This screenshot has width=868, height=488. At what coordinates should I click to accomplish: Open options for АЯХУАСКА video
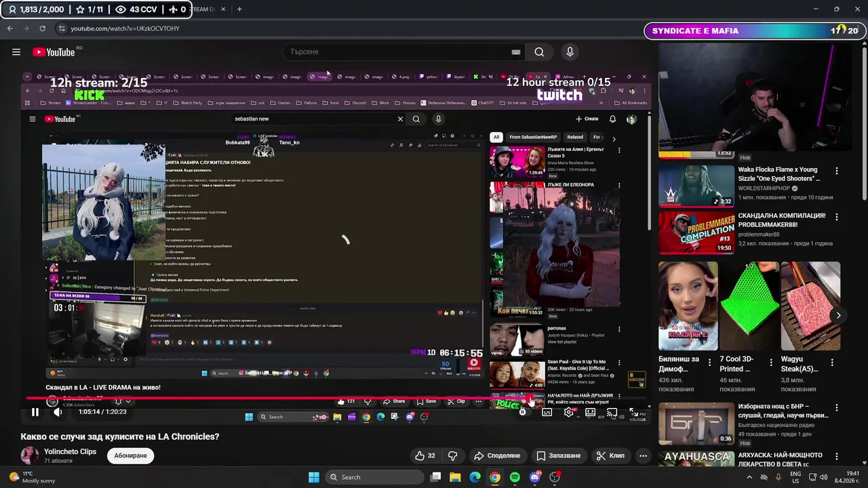(836, 456)
